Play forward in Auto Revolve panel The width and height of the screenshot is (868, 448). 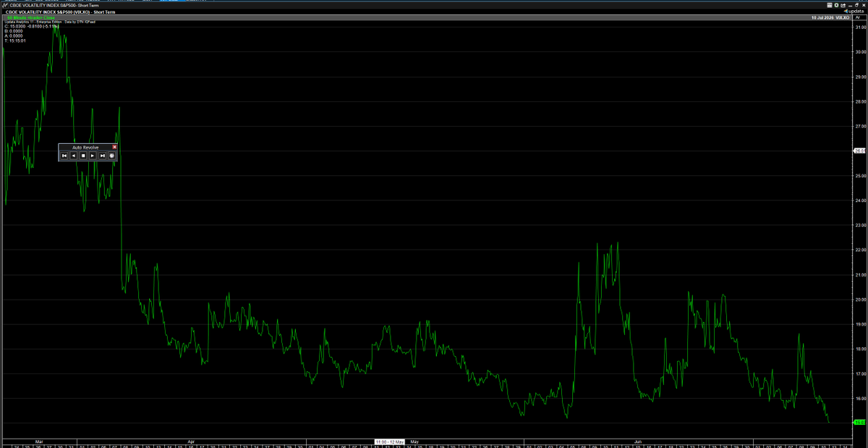[93, 156]
